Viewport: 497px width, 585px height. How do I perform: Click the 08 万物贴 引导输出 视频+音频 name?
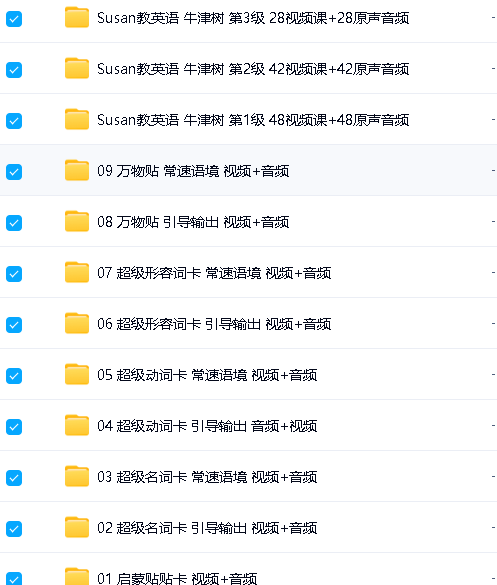[x=193, y=222]
